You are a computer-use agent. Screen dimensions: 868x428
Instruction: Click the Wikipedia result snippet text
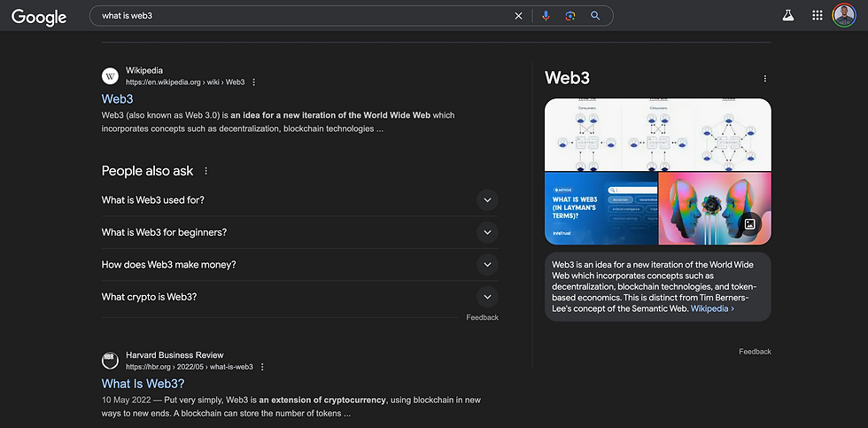(278, 122)
